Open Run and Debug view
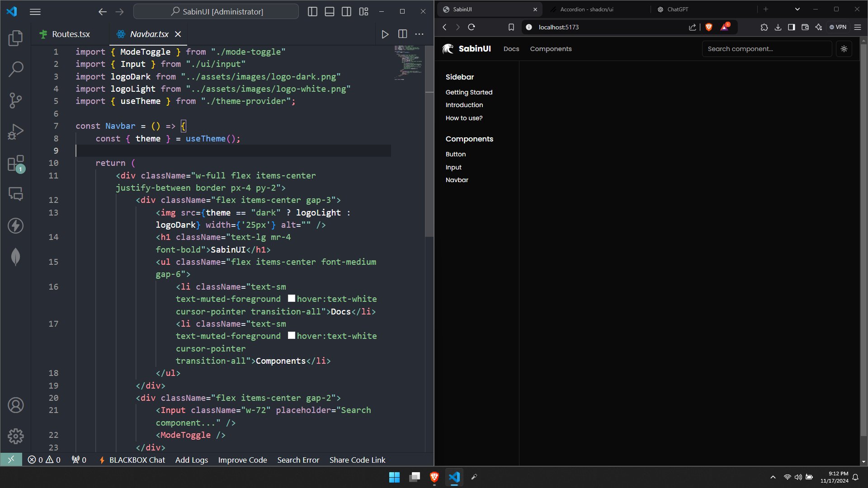The height and width of the screenshot is (488, 868). [16, 132]
